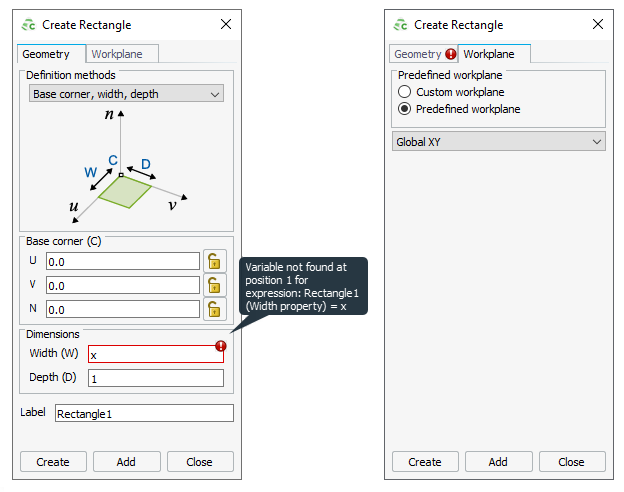
Task: Click the lock icon next to U field
Action: tap(214, 261)
